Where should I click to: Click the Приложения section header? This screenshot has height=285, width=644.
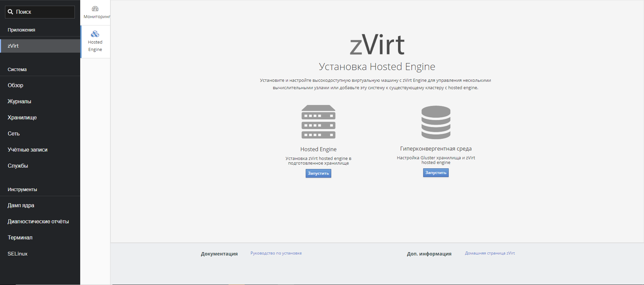tap(21, 30)
